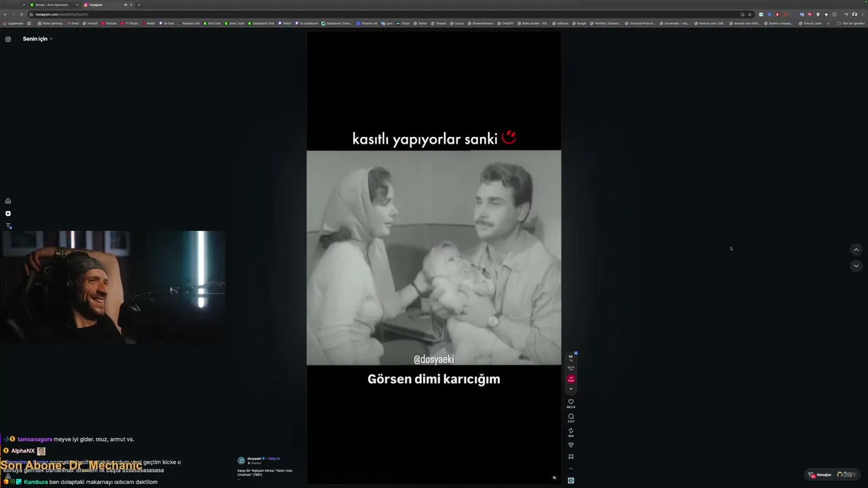Image resolution: width=868 pixels, height=488 pixels.
Task: Open the YouTube bookmark
Action: tap(109, 23)
